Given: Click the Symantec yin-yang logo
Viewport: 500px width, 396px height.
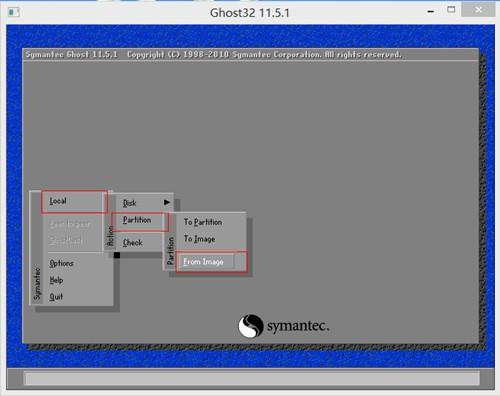Looking at the screenshot, I should [251, 326].
